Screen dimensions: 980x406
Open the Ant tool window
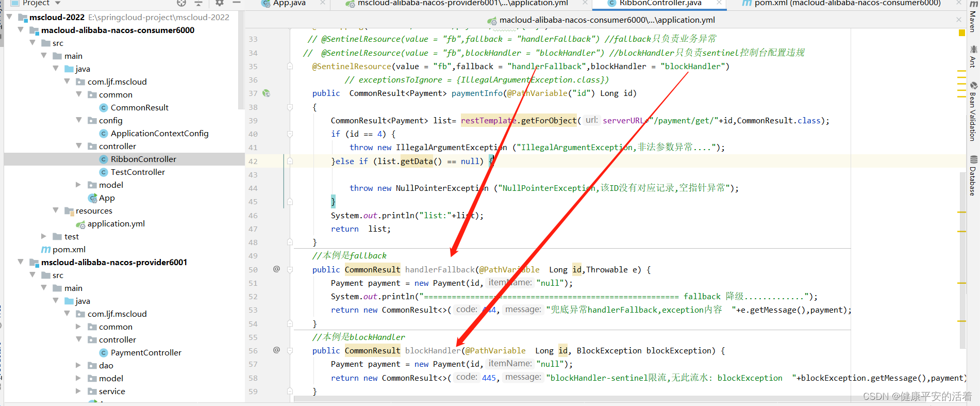(x=973, y=57)
